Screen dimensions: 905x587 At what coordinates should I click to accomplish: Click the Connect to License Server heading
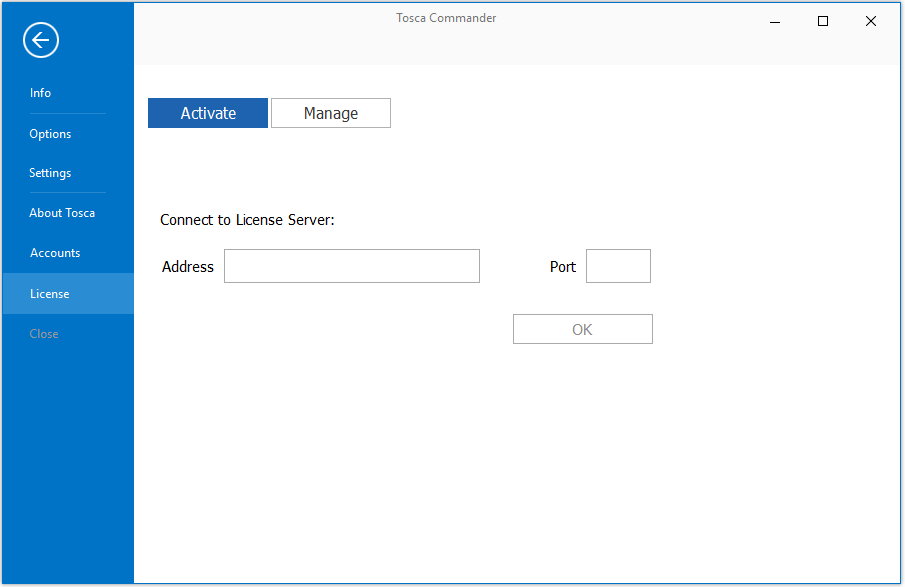[247, 220]
